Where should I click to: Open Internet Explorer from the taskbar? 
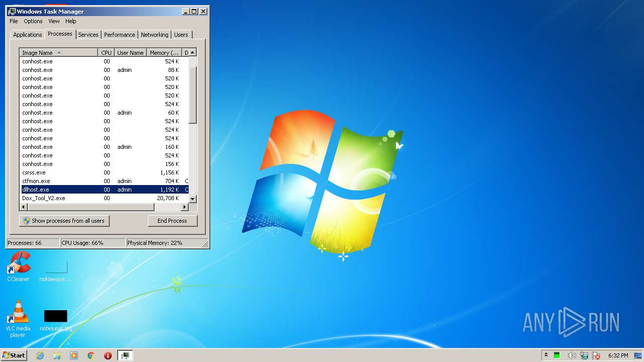[x=40, y=355]
